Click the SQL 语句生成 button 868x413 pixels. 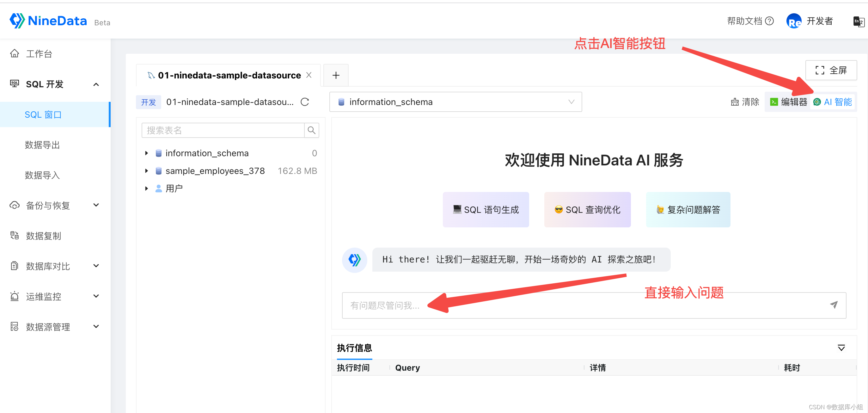(x=486, y=210)
